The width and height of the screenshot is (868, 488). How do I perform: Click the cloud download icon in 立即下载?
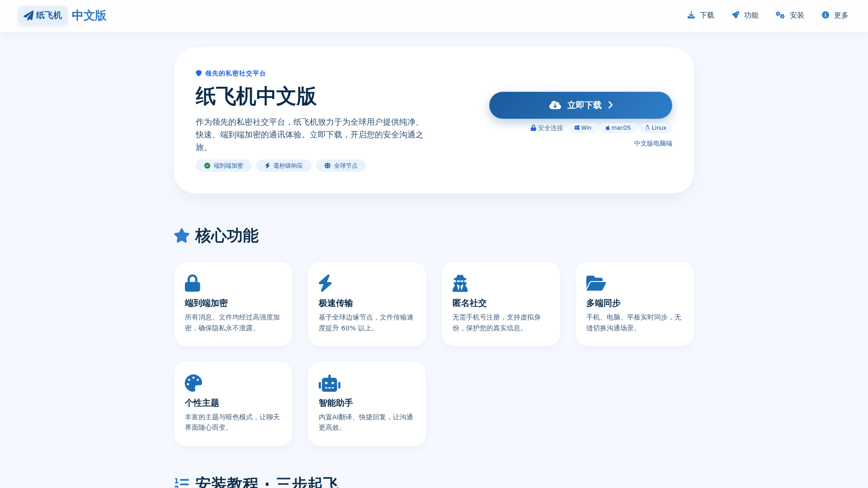pos(555,105)
